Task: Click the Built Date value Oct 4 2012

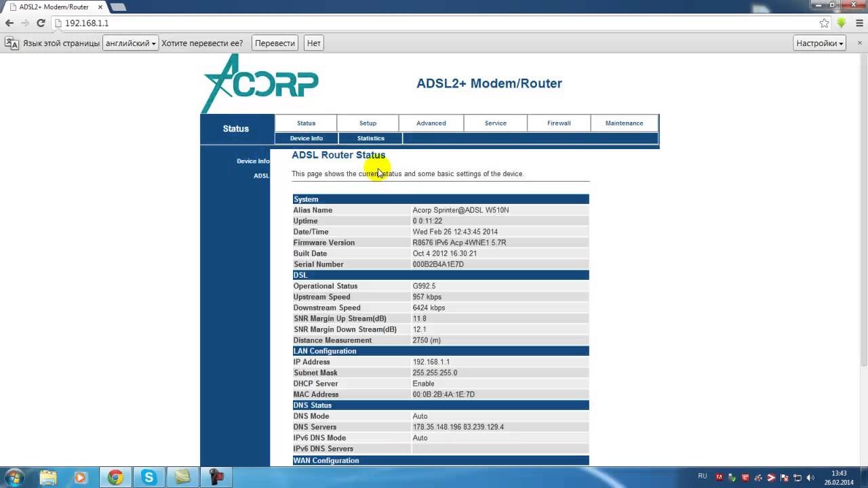Action: pos(444,253)
